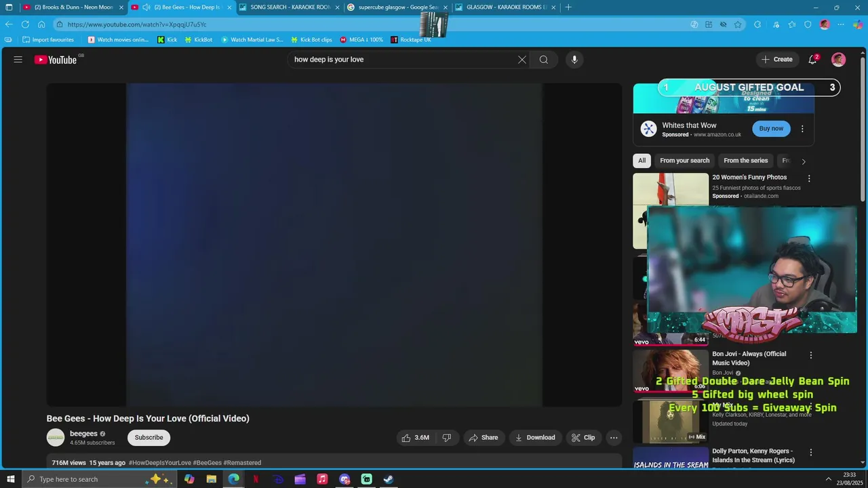The image size is (868, 488).
Task: Click the browser address bar URL
Action: [x=137, y=24]
